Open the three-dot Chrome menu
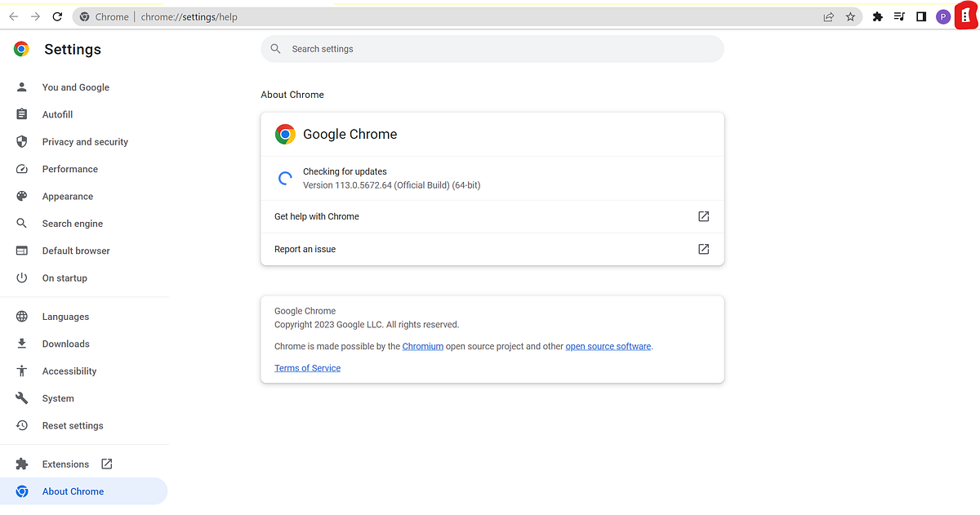 coord(966,16)
